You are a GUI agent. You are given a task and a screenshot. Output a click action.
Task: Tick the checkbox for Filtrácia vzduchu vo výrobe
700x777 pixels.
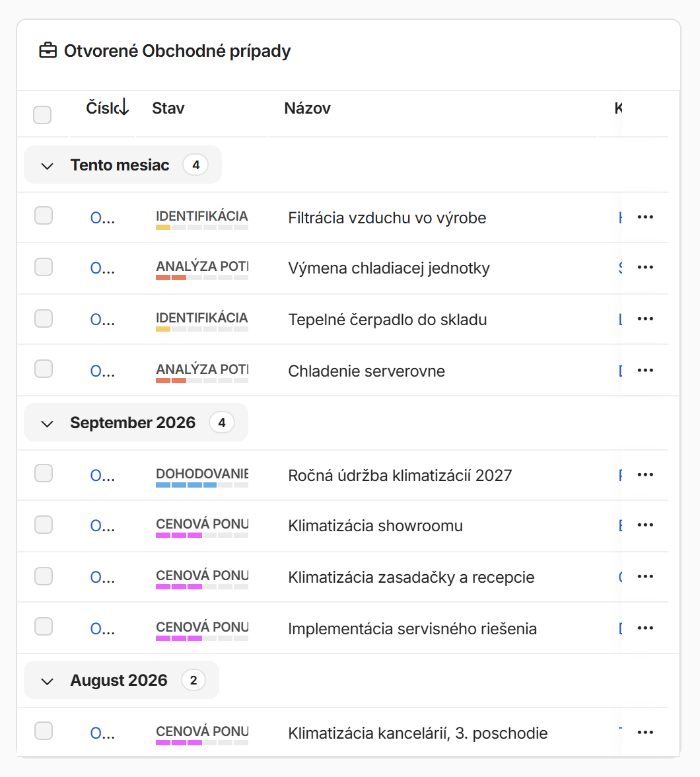(x=44, y=216)
